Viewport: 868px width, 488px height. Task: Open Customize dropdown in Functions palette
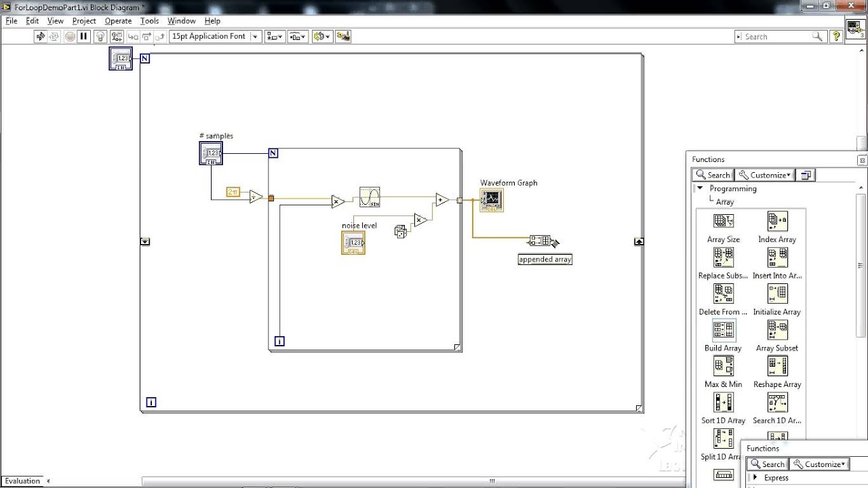pos(764,175)
